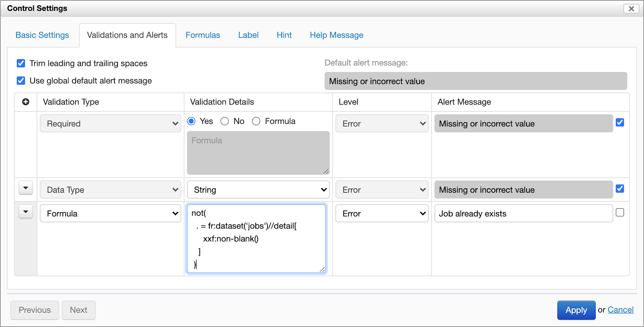Uncheck default alert checkbox on Data Type row
The height and width of the screenshot is (327, 644).
tap(620, 189)
